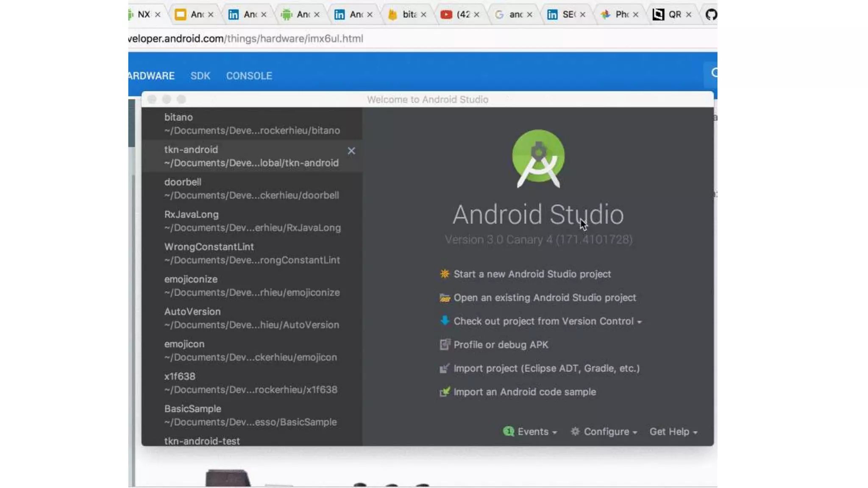
Task: Click the Import Android code sample icon
Action: (444, 392)
